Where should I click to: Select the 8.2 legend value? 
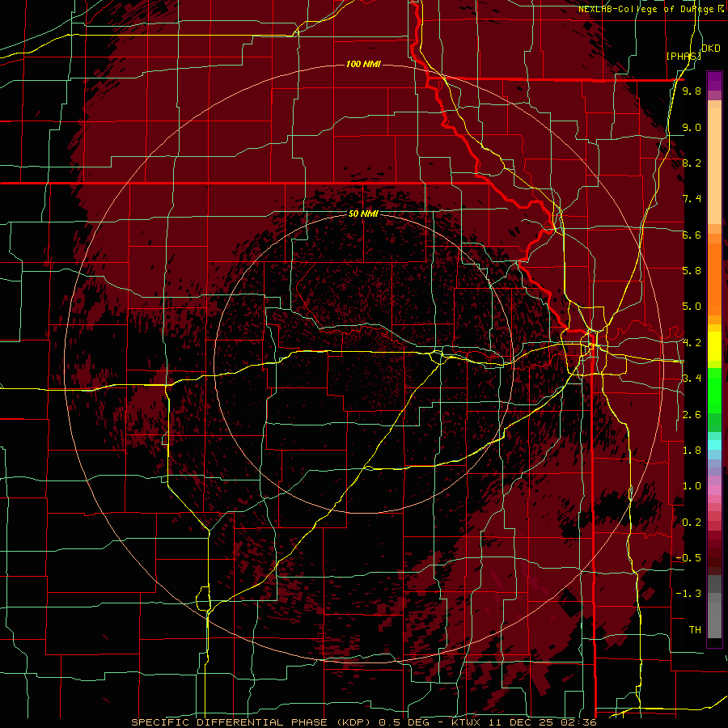[x=692, y=163]
